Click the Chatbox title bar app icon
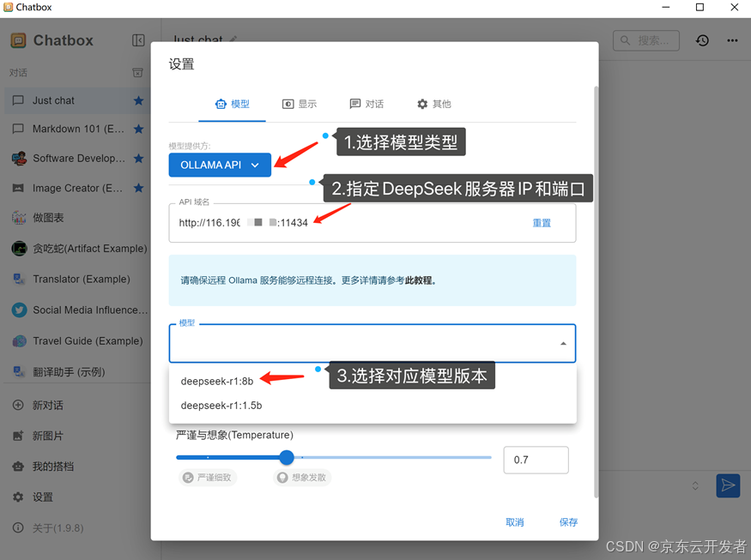 (x=8, y=7)
